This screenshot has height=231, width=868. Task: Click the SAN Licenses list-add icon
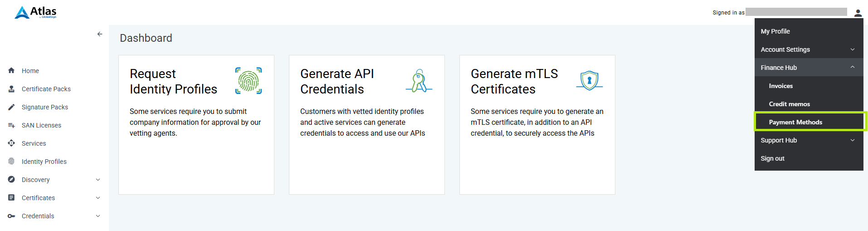point(11,125)
